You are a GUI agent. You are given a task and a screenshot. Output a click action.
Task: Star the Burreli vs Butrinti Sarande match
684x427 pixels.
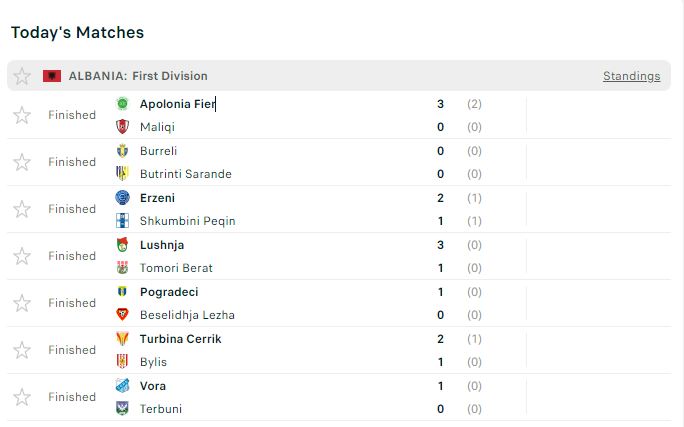pos(22,162)
